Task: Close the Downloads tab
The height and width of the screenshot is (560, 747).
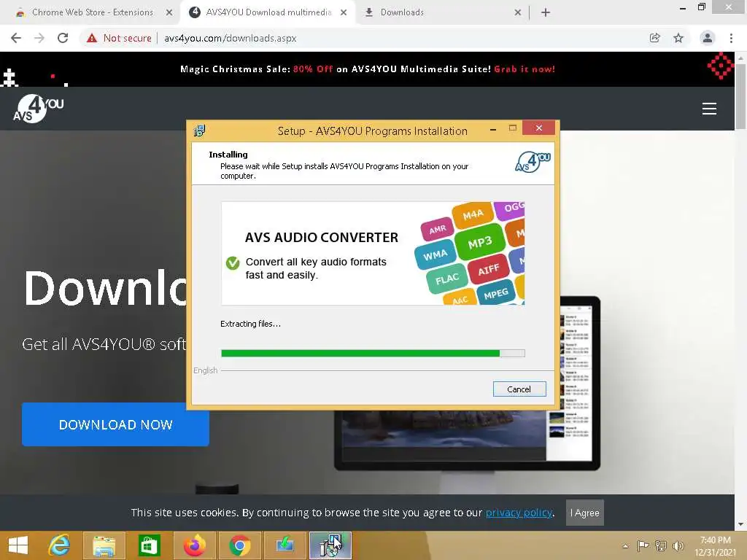Action: tap(518, 12)
